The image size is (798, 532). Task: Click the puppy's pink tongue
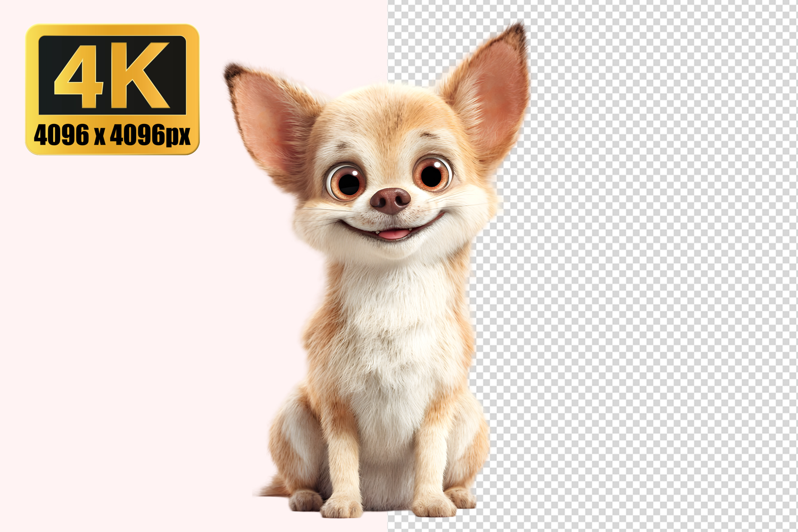tap(394, 234)
